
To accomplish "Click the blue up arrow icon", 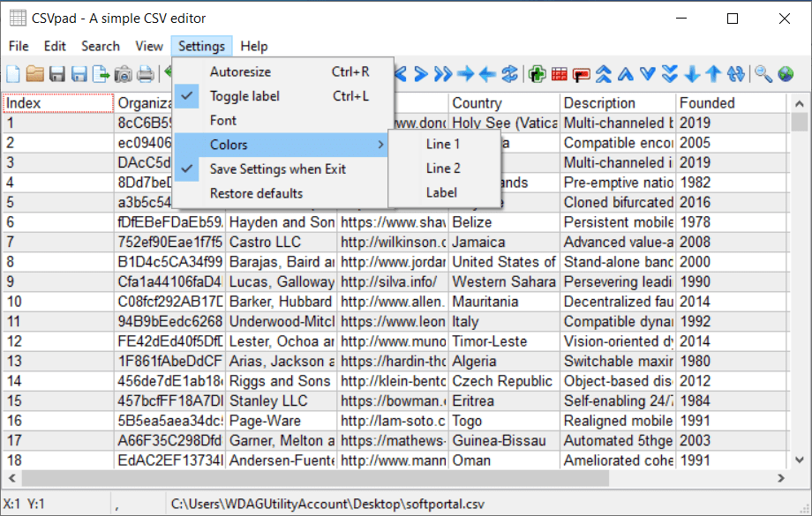I will tap(714, 74).
